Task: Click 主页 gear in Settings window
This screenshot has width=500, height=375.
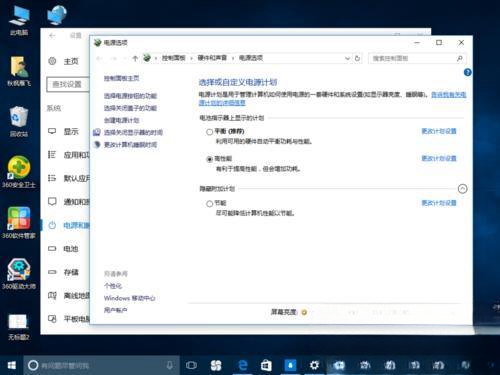Action: pos(52,61)
